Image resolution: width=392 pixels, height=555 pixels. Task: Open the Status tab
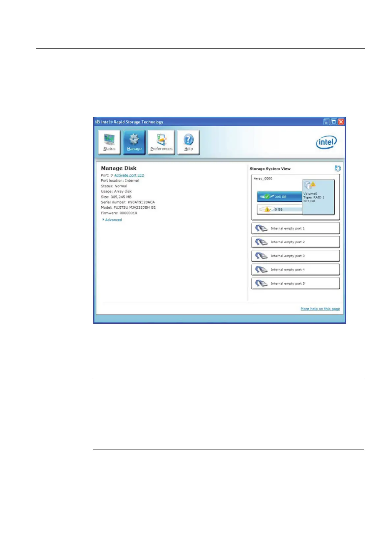pyautogui.click(x=109, y=142)
